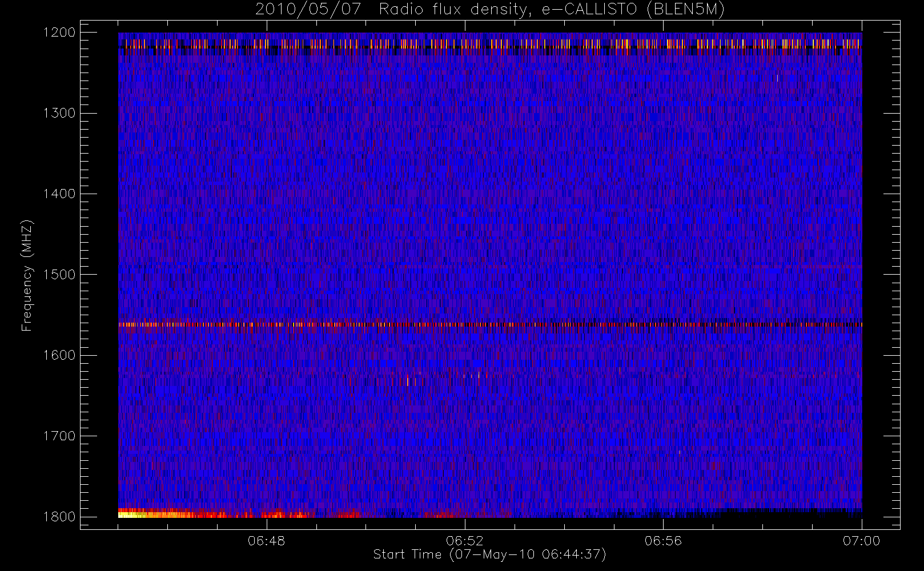
Task: Click the "Start Time (07-May-10 06:44:37)" label
Action: [x=489, y=554]
